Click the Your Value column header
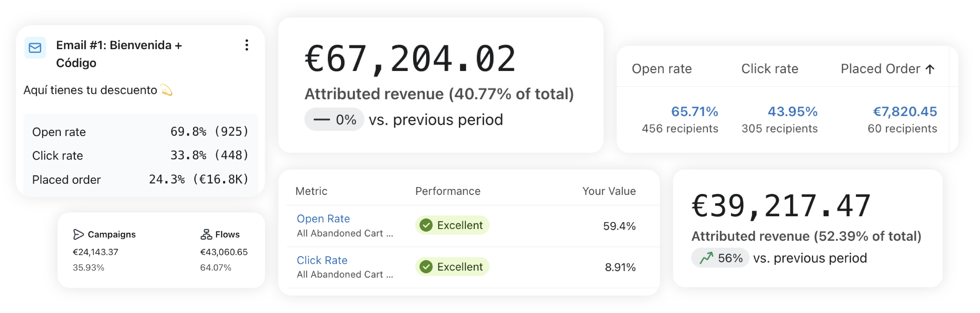 (609, 191)
